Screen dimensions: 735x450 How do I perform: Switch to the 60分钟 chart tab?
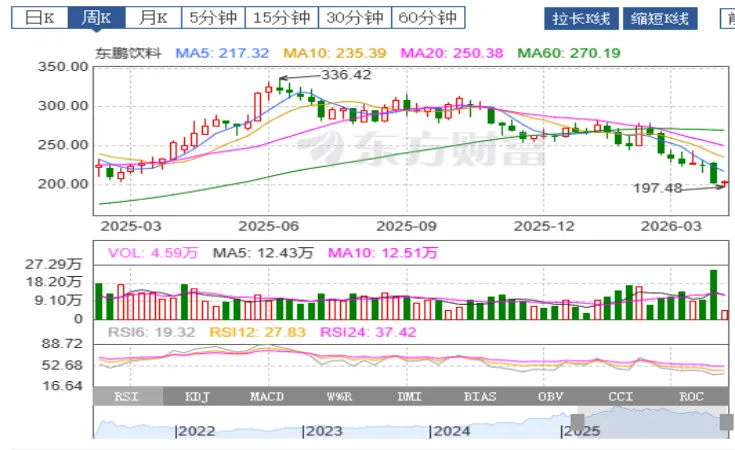[428, 18]
